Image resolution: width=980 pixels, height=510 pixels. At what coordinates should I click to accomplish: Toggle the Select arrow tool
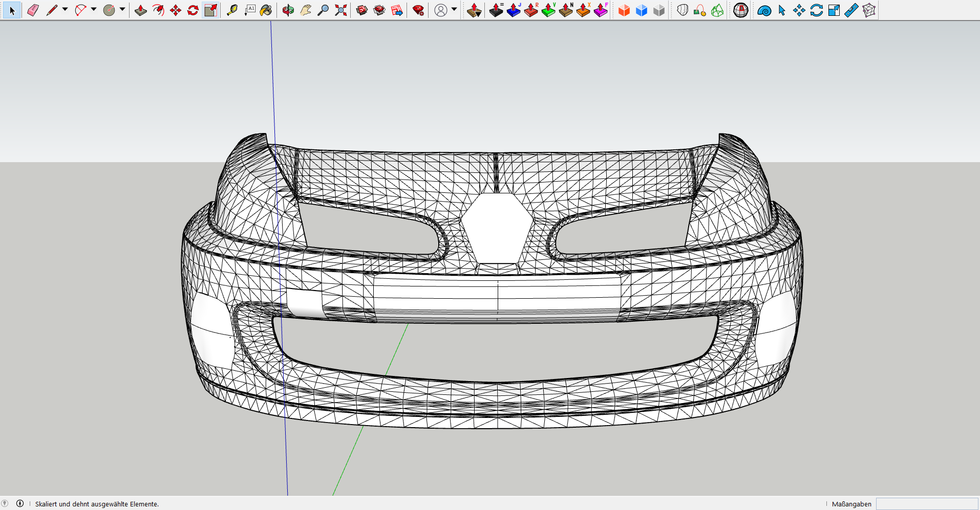pyautogui.click(x=12, y=10)
